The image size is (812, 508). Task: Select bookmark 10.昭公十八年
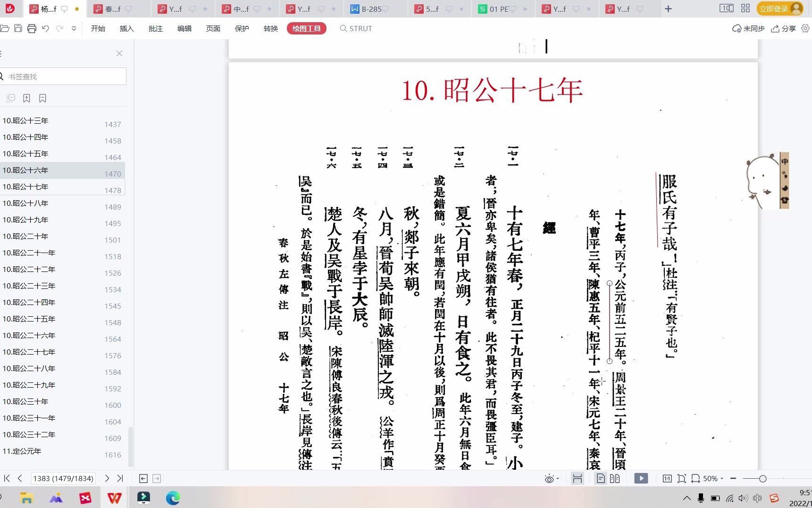pyautogui.click(x=62, y=203)
